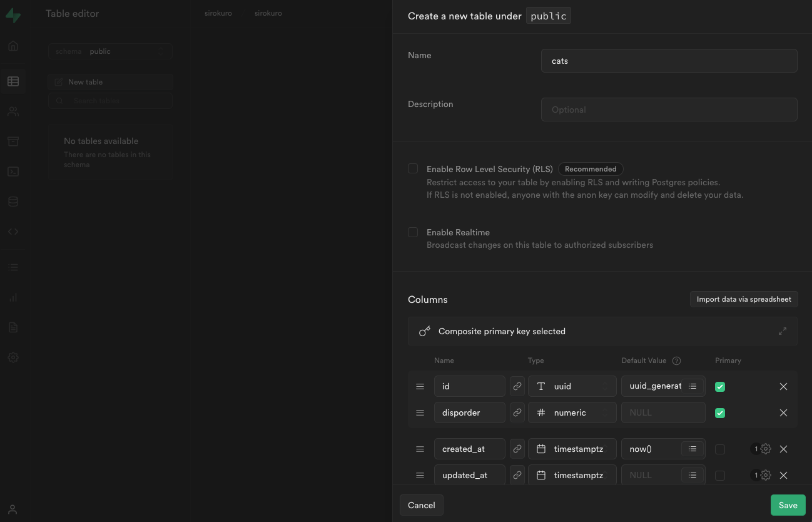Open extra options gear for created_at column
This screenshot has width=812, height=522.
tap(766, 449)
